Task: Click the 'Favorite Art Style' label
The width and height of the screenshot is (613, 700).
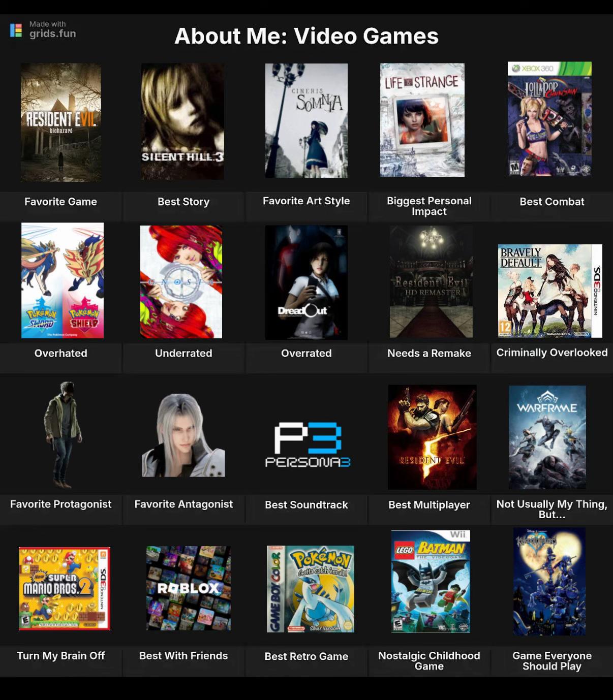Action: (306, 201)
